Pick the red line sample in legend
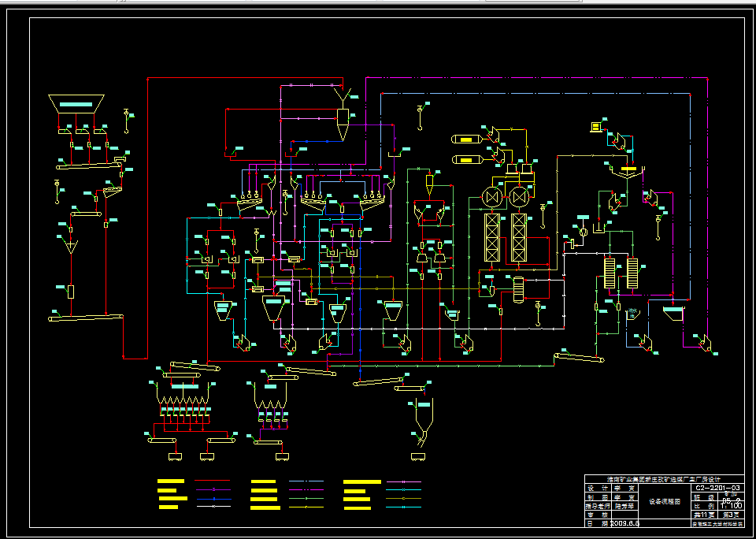The width and height of the screenshot is (756, 539). coord(213,481)
